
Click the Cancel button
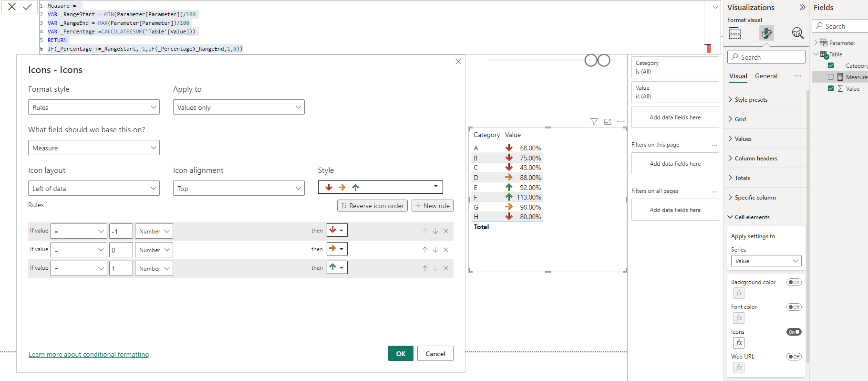pos(435,354)
